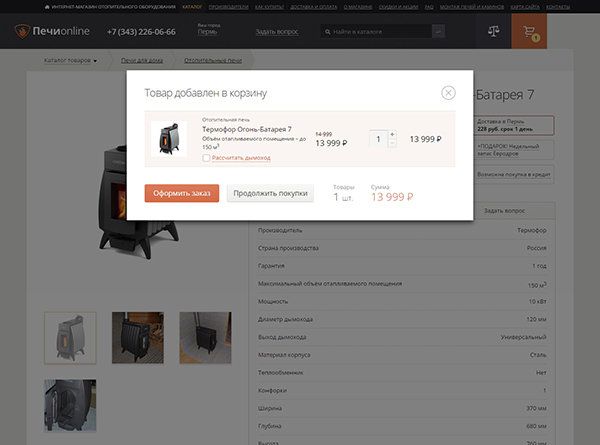Select the first stove thumbnail in gallery
The width and height of the screenshot is (600, 445).
(x=70, y=337)
